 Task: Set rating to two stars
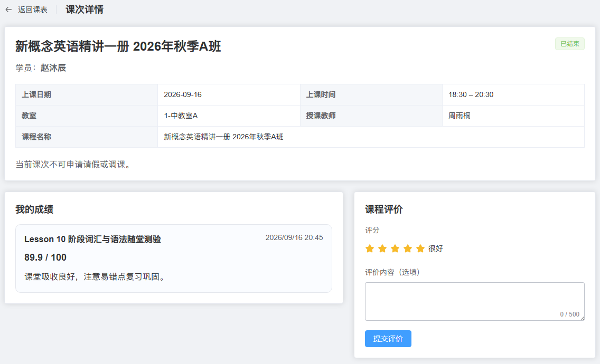click(x=382, y=248)
